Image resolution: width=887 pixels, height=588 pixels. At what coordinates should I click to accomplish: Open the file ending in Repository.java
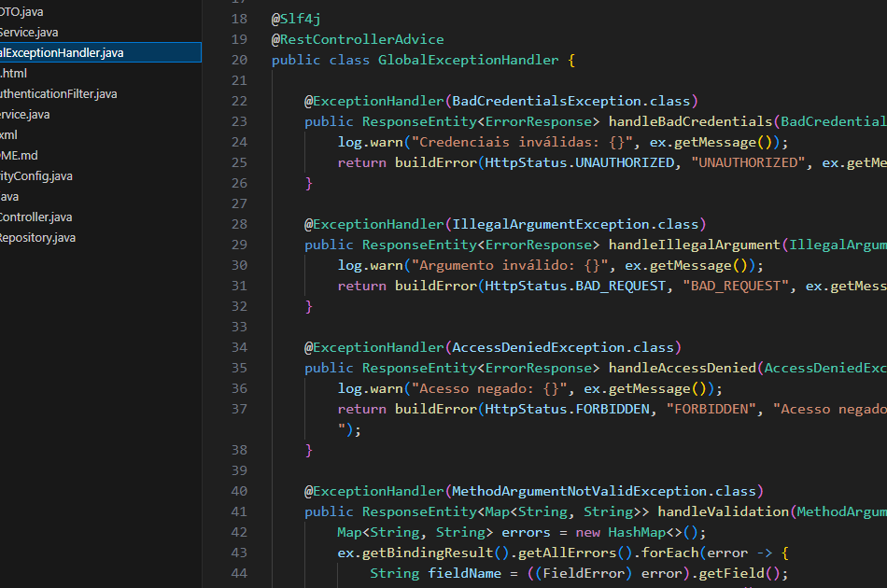point(37,238)
